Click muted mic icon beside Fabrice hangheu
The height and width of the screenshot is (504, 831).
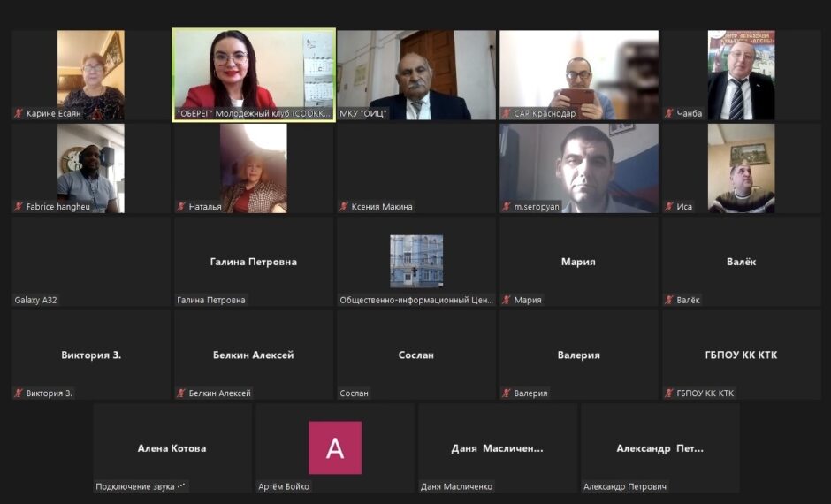[x=19, y=207]
